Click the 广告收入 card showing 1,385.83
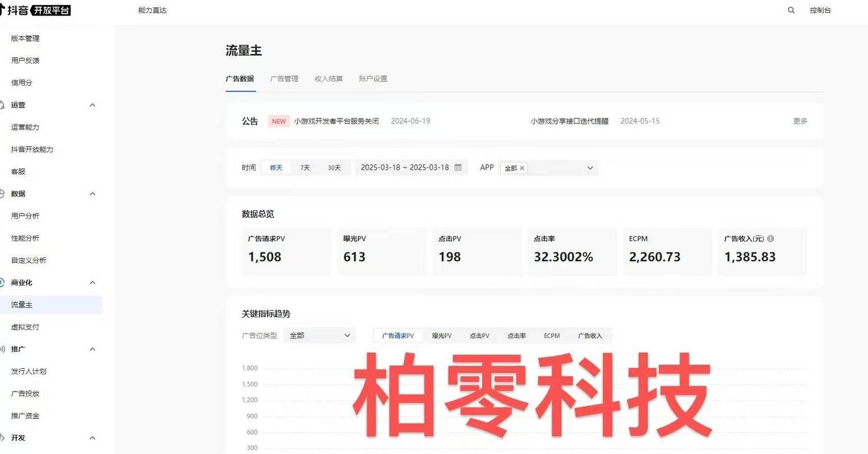 pos(763,251)
